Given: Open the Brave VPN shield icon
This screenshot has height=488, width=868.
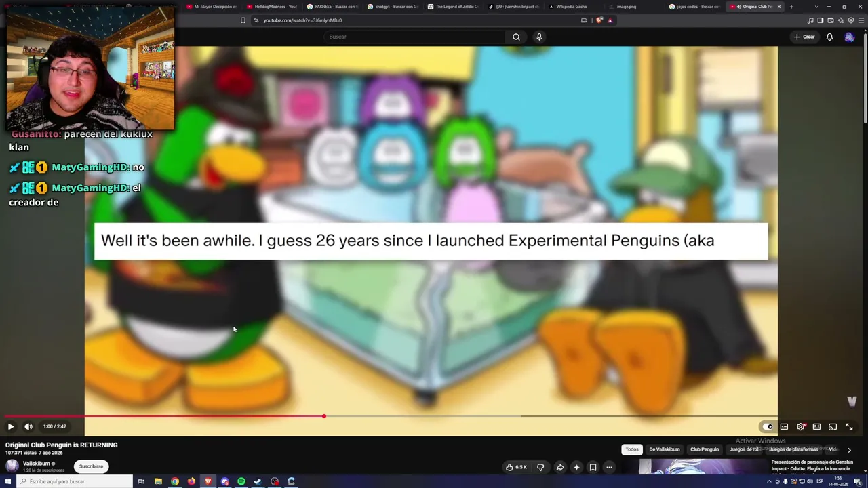Looking at the screenshot, I should click(851, 20).
